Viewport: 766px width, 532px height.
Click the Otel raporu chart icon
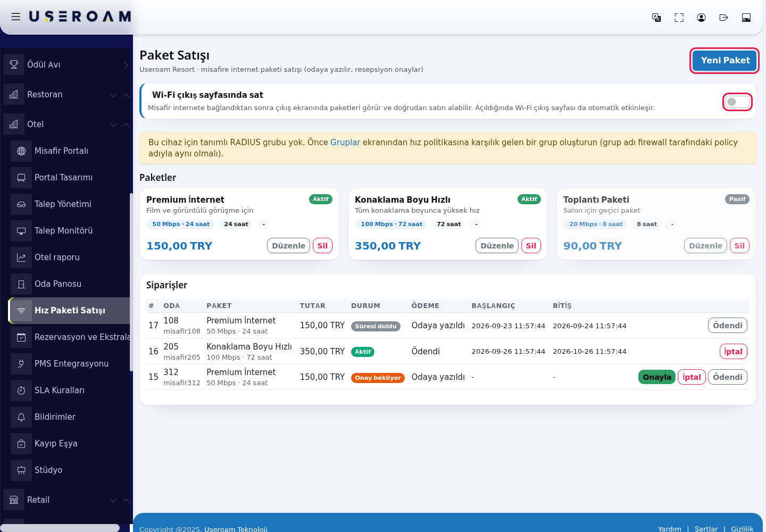click(x=21, y=257)
